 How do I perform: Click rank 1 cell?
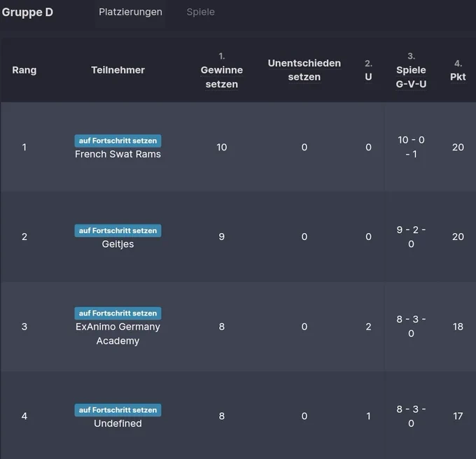[x=24, y=147]
